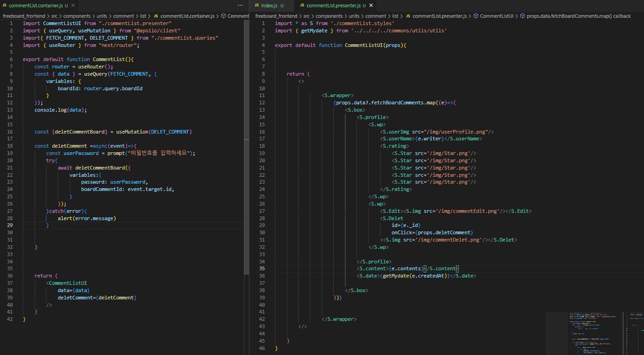Image resolution: width=644 pixels, height=355 pixels.
Task: Click closing "</S.box>" tag
Action: (357, 290)
